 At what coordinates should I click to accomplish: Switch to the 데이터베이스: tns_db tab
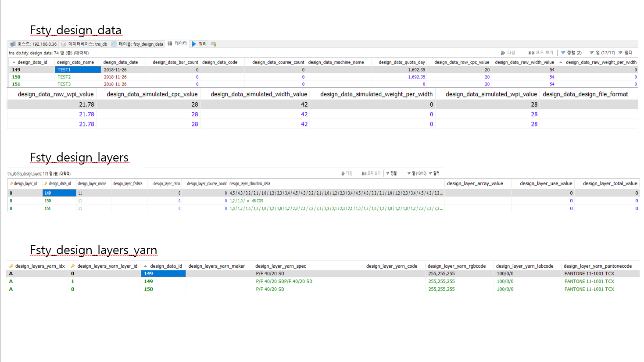[x=84, y=44]
